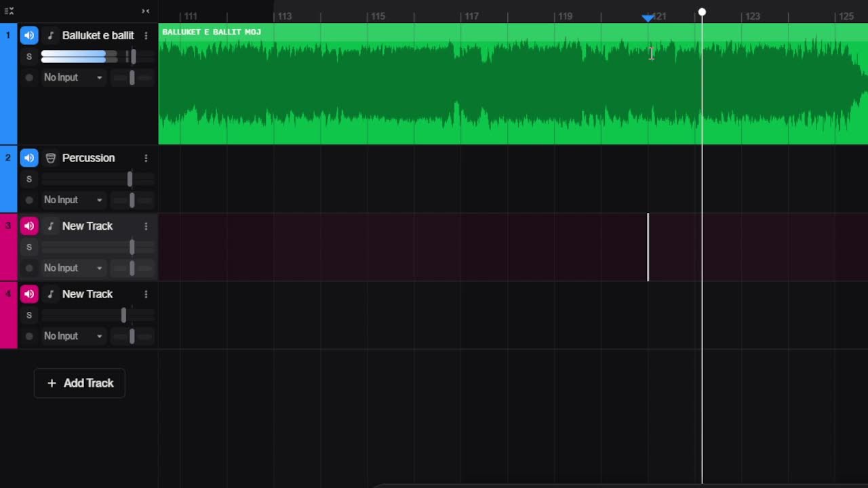Image resolution: width=868 pixels, height=488 pixels.
Task: Mute track 3 New Track speaker
Action: [x=29, y=226]
